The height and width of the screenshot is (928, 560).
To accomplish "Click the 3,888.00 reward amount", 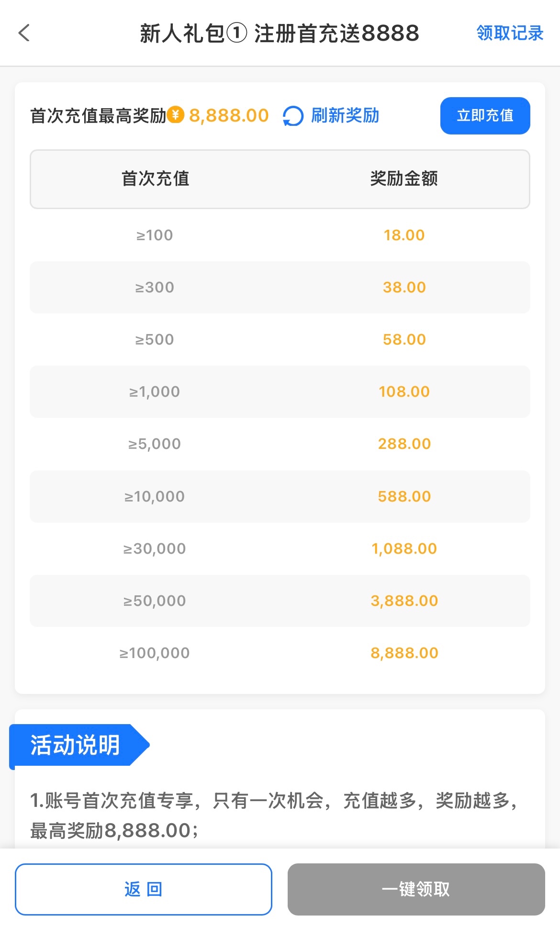I will click(404, 601).
